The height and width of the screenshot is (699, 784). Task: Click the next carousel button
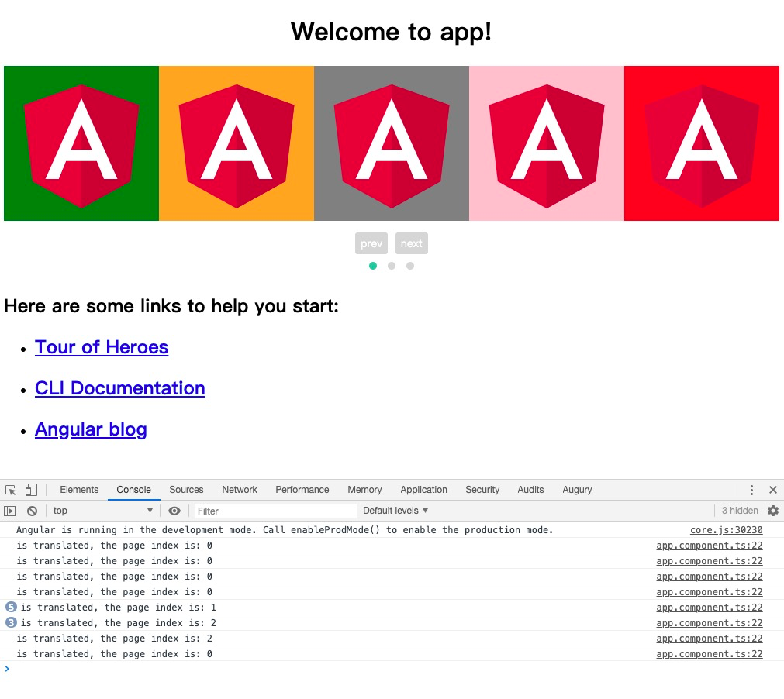(x=411, y=243)
